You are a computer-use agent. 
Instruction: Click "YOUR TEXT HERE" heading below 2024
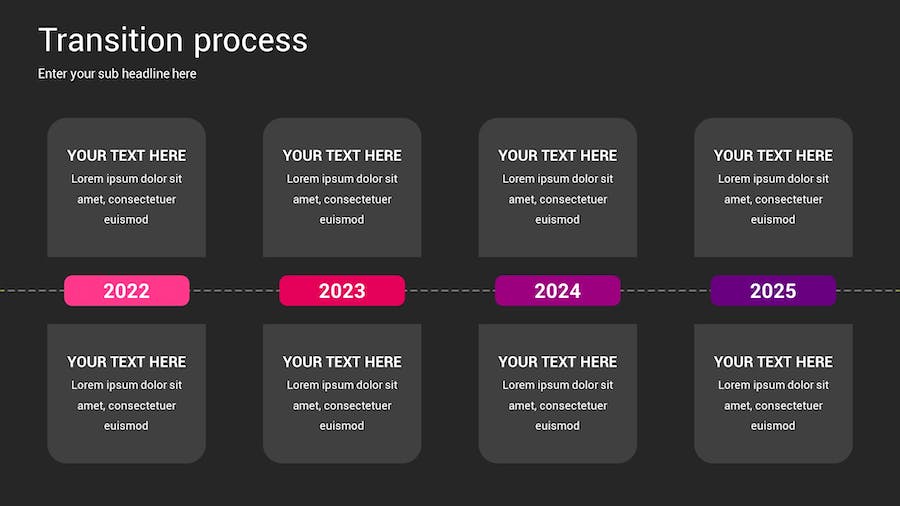tap(557, 361)
